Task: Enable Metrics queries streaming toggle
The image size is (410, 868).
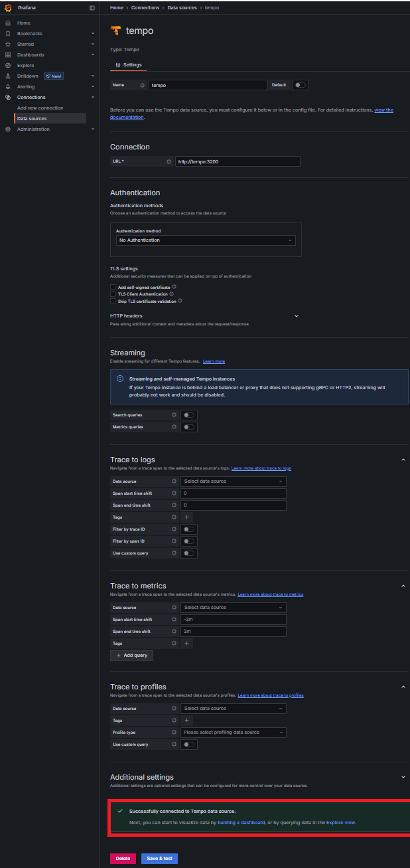Action: (x=189, y=427)
